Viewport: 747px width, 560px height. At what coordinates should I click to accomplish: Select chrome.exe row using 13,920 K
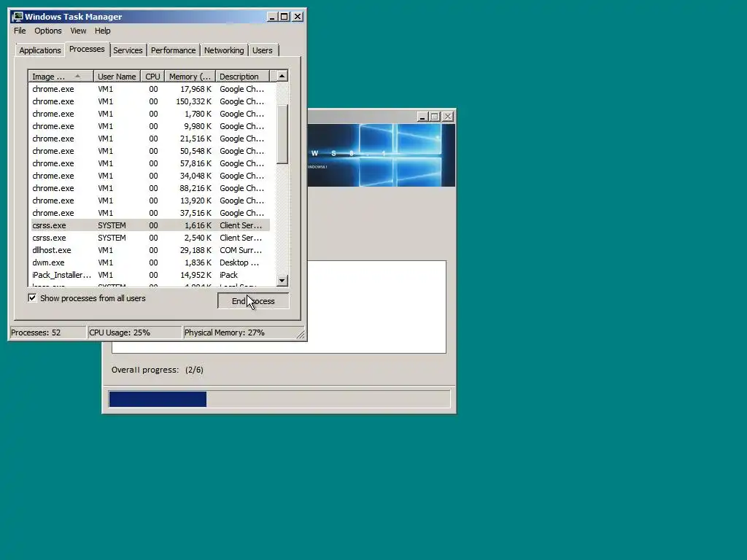tap(150, 201)
